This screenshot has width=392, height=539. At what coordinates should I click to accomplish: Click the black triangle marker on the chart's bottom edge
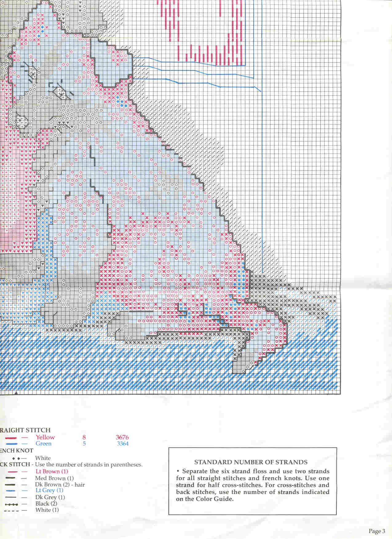pyautogui.click(x=16, y=393)
